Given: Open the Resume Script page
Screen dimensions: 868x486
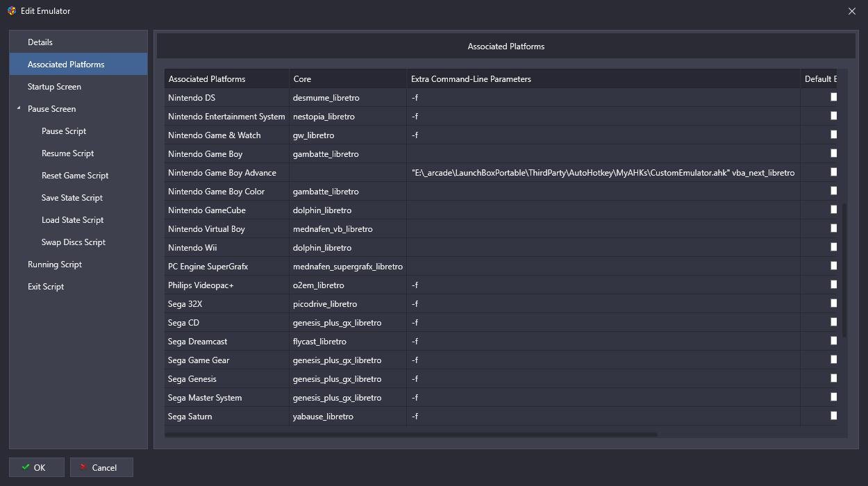Looking at the screenshot, I should 67,153.
